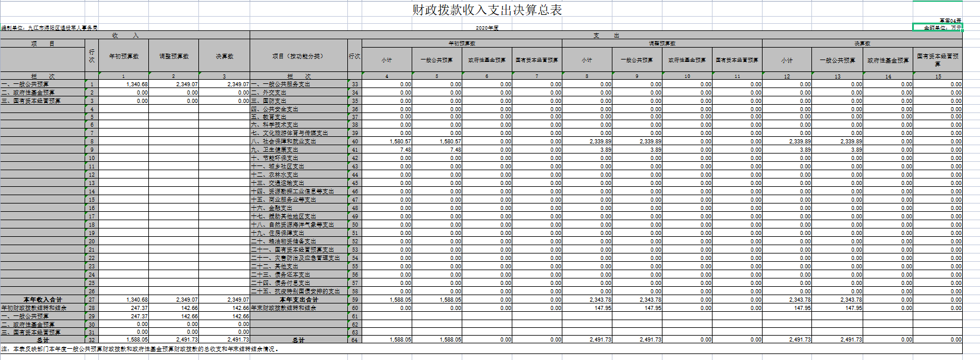Click the 2020年度 cell
The image size is (980, 360).
point(487,27)
